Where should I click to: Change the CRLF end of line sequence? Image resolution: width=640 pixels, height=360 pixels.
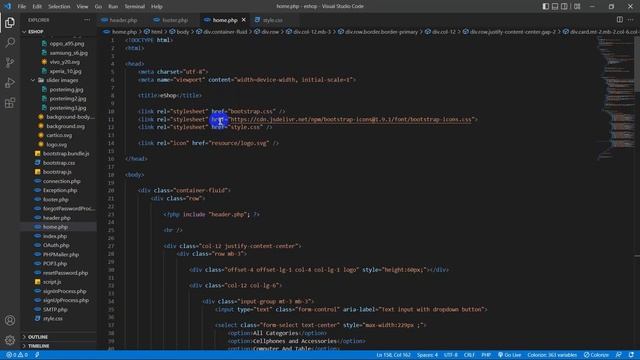(469, 355)
